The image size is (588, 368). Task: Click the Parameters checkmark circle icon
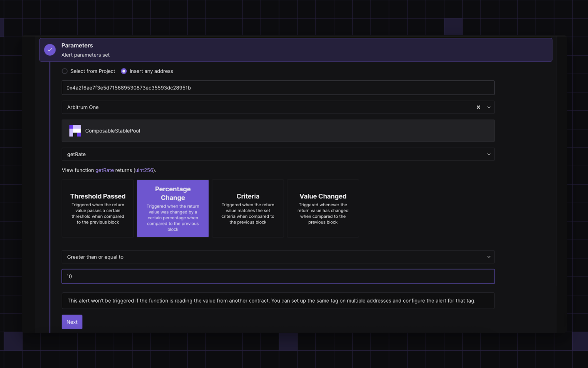point(50,50)
